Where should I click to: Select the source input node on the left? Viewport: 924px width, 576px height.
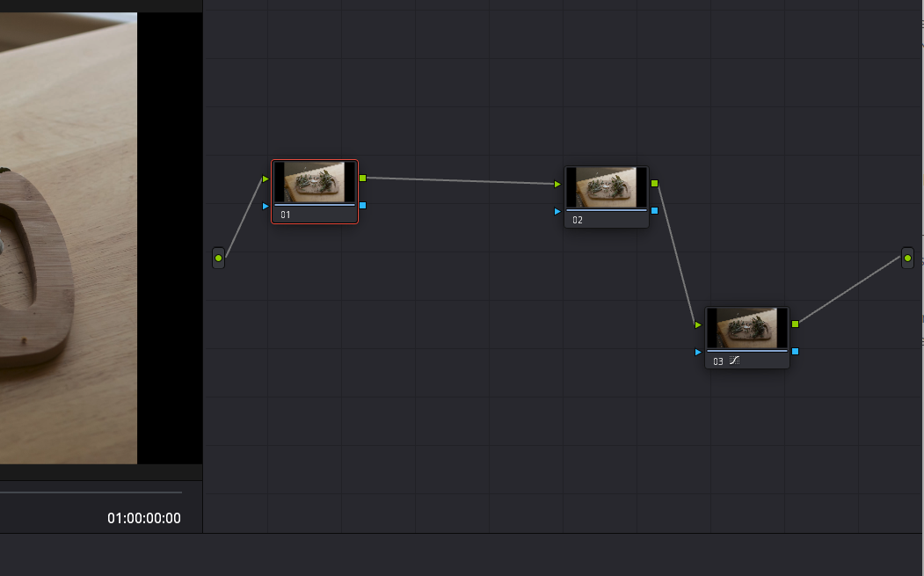tap(218, 258)
